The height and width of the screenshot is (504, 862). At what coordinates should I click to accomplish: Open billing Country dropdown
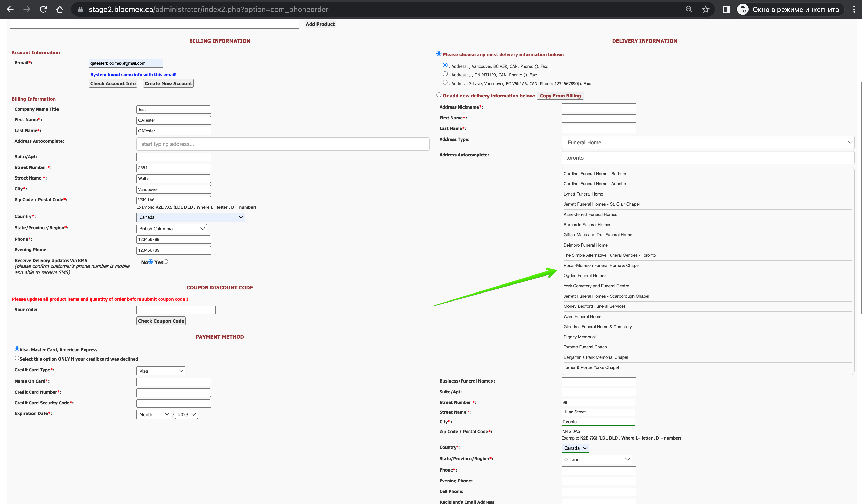pyautogui.click(x=191, y=217)
